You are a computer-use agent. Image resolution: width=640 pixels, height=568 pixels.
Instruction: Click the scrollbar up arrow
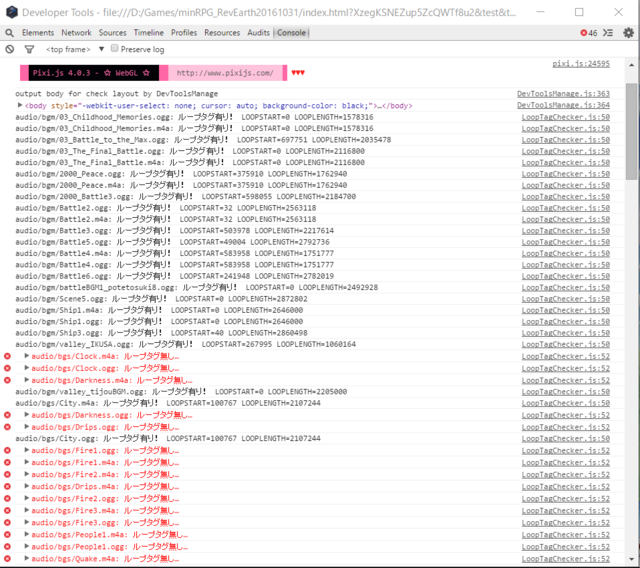coord(631,64)
